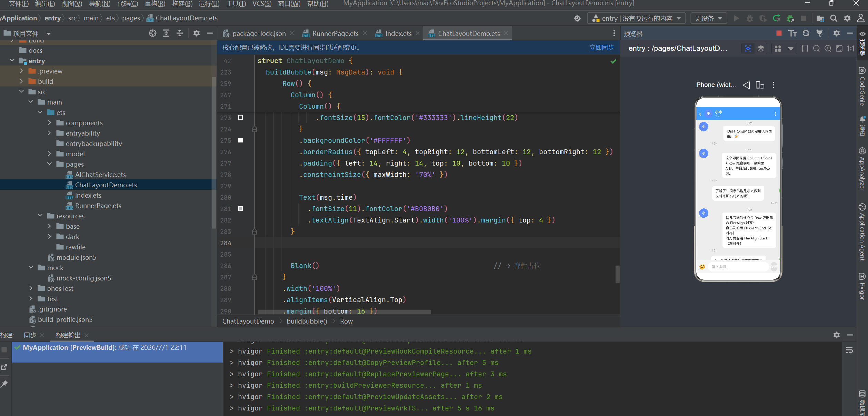This screenshot has height=416, width=868.
Task: Toggle the layers view in previewer
Action: 761,49
